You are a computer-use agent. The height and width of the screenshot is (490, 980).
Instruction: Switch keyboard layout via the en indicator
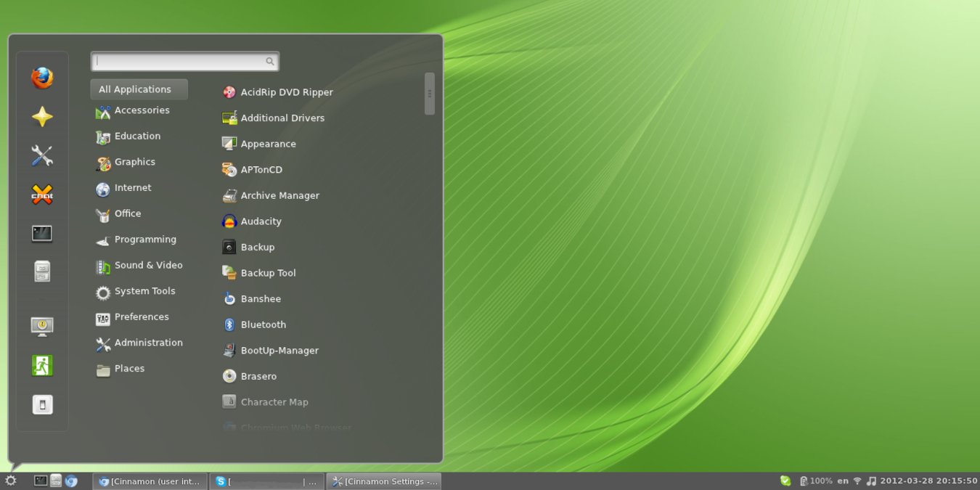tap(842, 481)
